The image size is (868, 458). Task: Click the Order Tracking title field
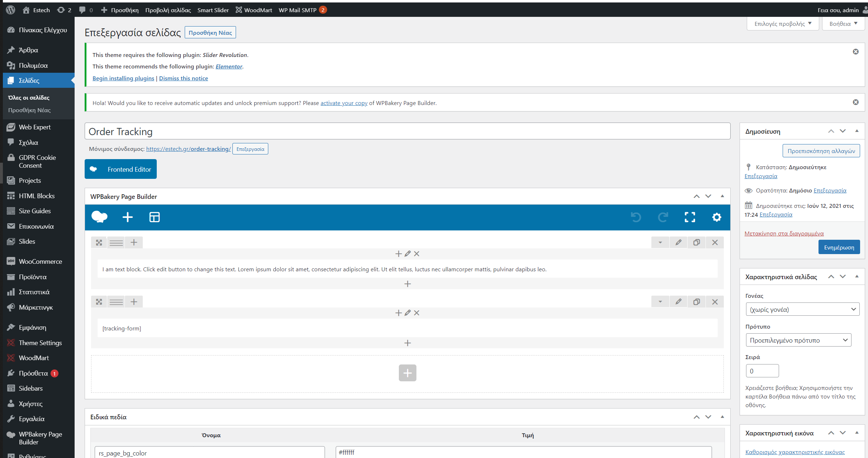407,132
